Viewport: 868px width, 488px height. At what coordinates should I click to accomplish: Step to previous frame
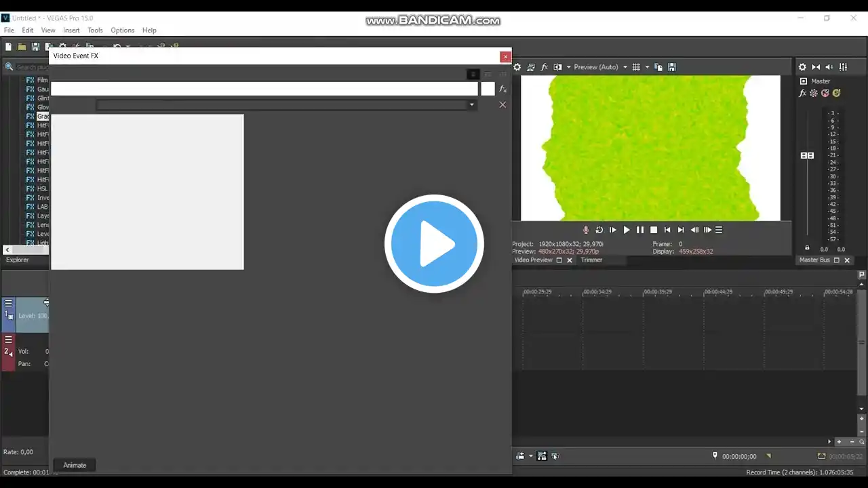(x=694, y=230)
